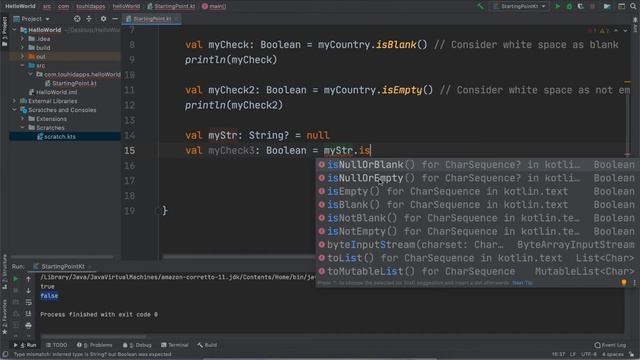Click main() in breadcrumb navigation bar

tap(214, 6)
